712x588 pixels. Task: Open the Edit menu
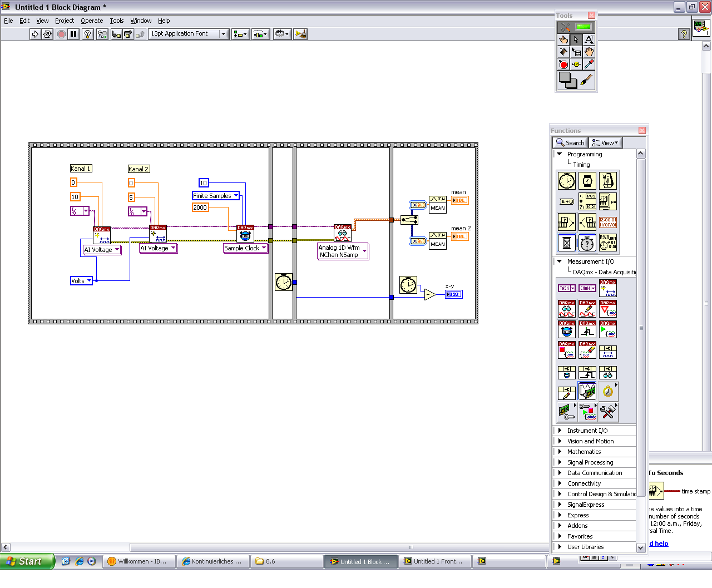(24, 21)
